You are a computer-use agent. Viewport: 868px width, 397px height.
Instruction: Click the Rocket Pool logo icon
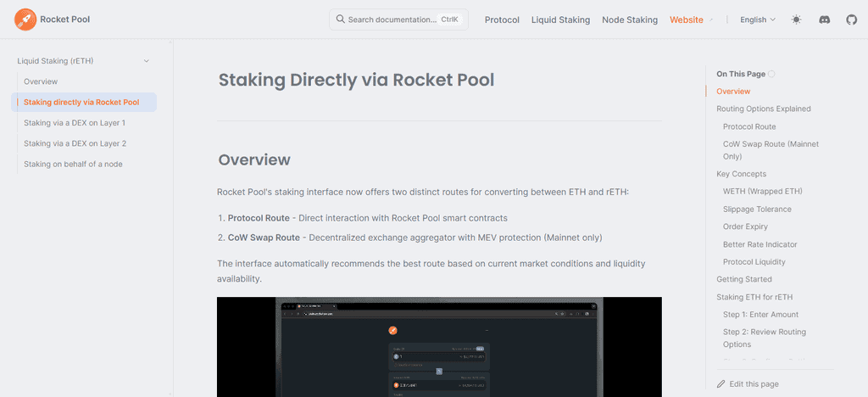tap(25, 20)
